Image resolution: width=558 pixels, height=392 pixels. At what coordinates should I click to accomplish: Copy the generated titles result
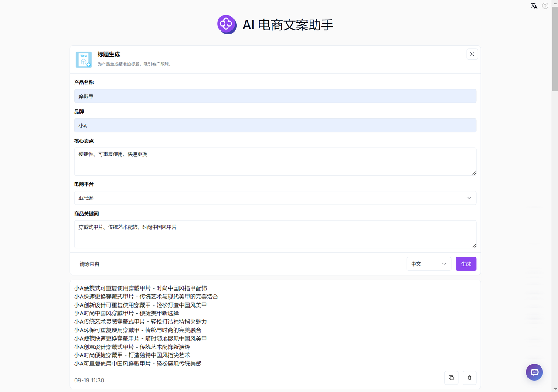click(x=451, y=378)
